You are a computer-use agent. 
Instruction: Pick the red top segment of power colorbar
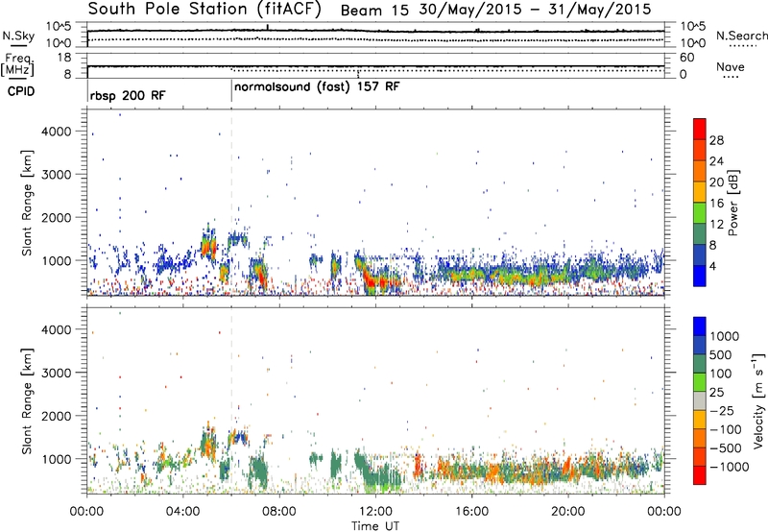pyautogui.click(x=700, y=129)
